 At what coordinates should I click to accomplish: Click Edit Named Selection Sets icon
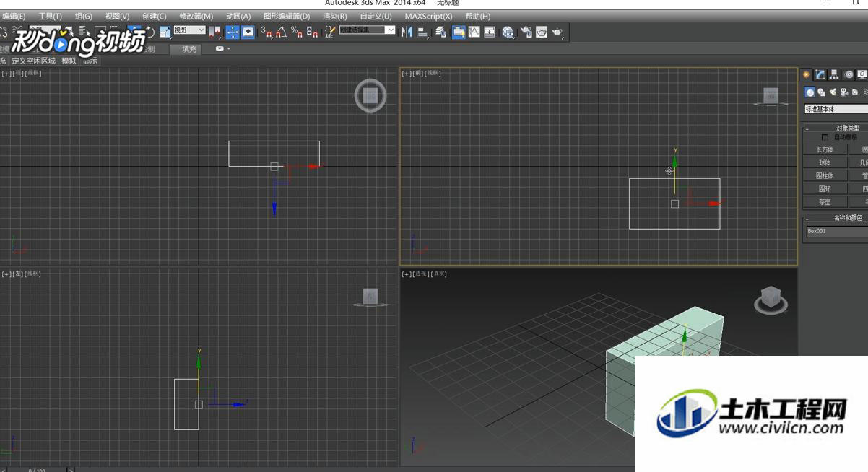pyautogui.click(x=330, y=32)
